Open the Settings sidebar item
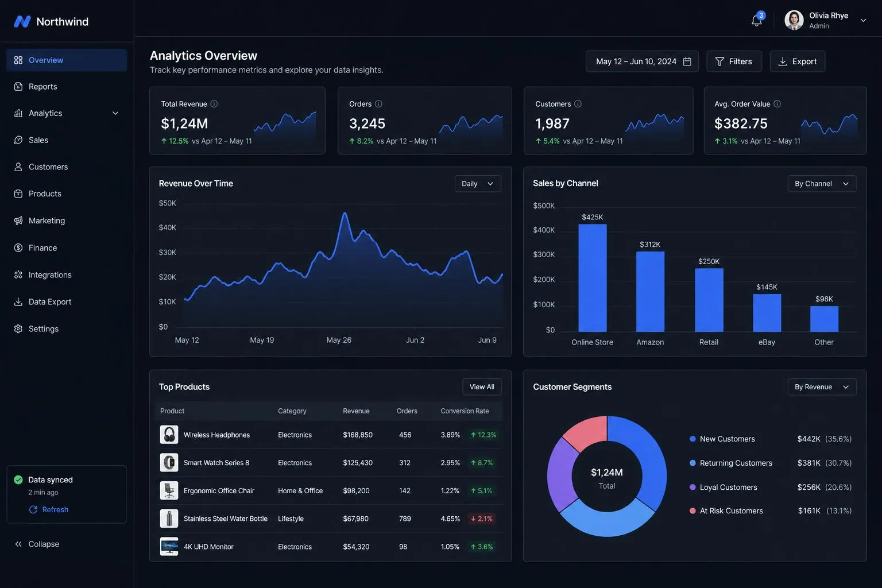Image resolution: width=882 pixels, height=588 pixels. [x=67, y=329]
